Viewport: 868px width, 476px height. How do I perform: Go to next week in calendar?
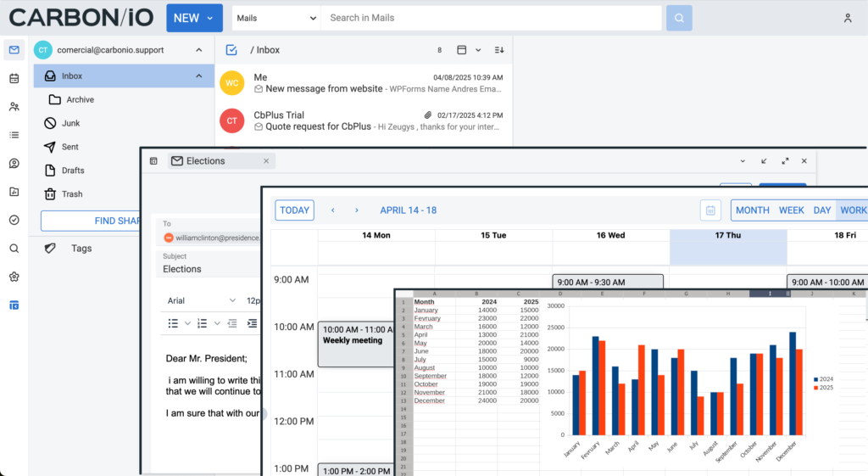(357, 210)
